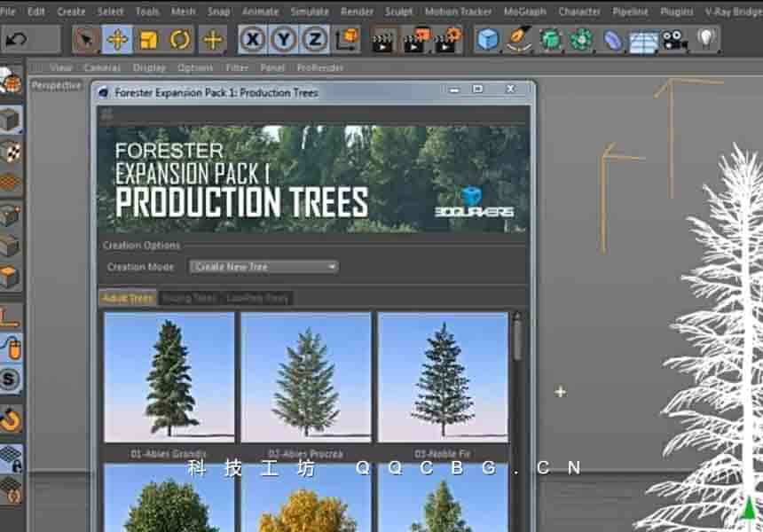Activate the Scale tool

(x=149, y=39)
